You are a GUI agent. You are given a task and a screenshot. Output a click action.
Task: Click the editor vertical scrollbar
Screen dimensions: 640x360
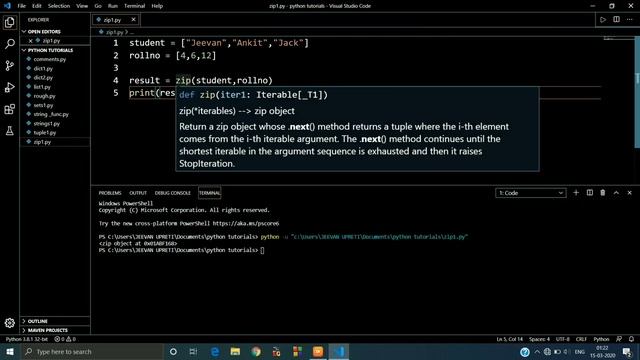click(637, 93)
